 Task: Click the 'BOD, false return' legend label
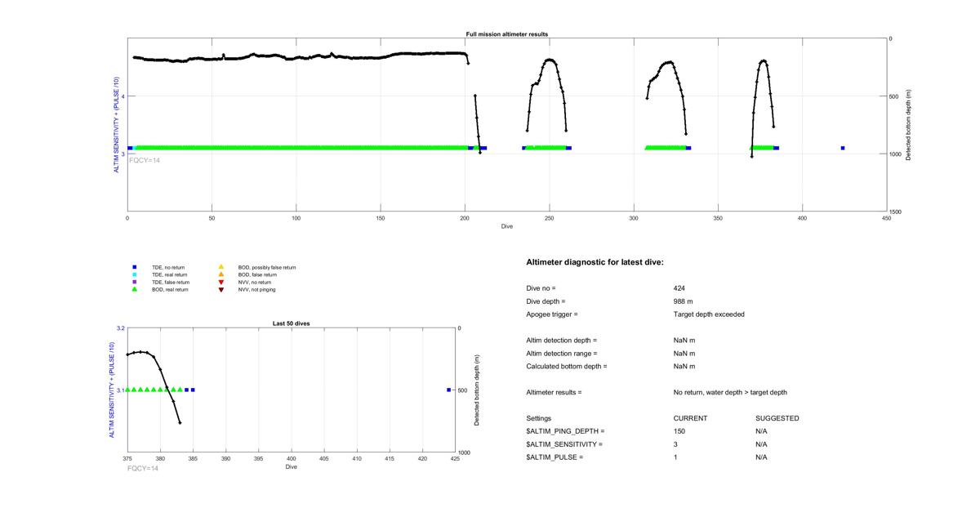[257, 274]
